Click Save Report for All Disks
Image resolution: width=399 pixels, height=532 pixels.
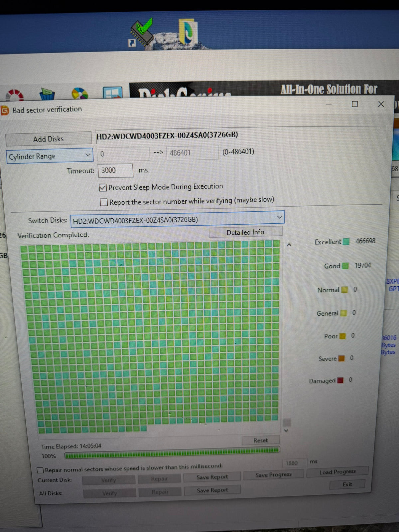[212, 490]
